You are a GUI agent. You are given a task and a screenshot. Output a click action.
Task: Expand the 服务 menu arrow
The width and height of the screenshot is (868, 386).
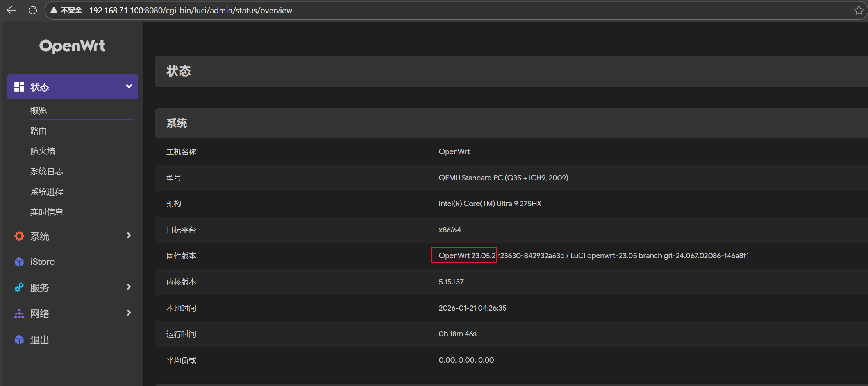pos(129,287)
